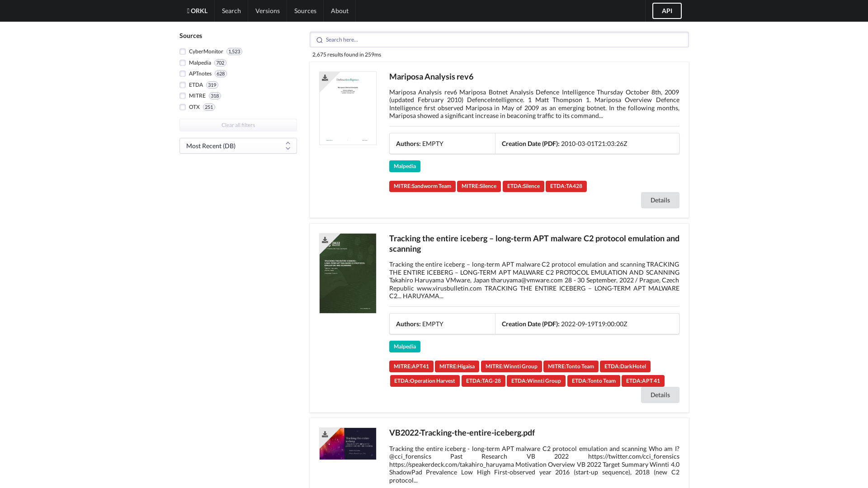Image resolution: width=868 pixels, height=488 pixels.
Task: Click the ETDA:DarkHotel tag
Action: click(625, 366)
